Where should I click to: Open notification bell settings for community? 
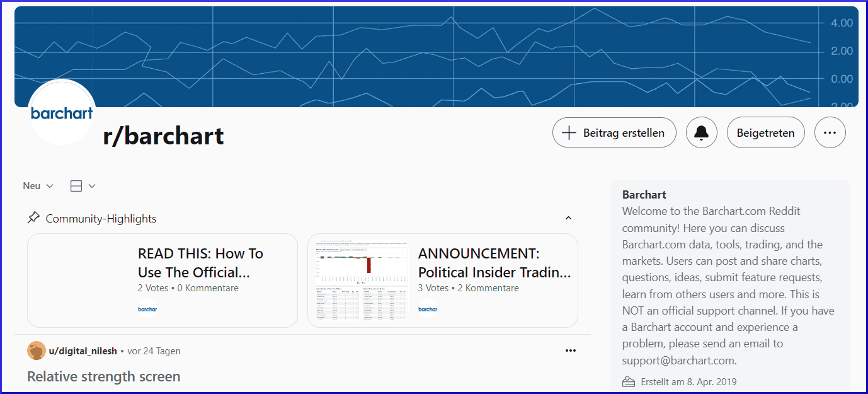coord(701,133)
